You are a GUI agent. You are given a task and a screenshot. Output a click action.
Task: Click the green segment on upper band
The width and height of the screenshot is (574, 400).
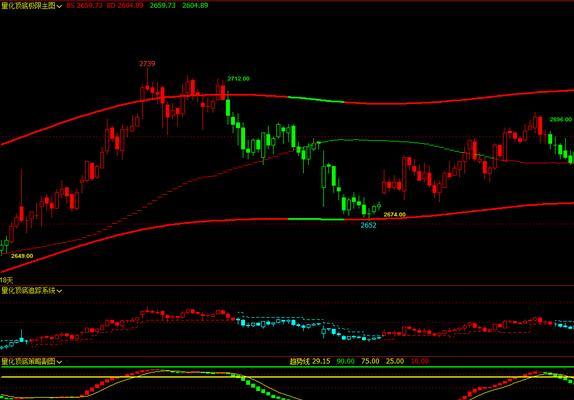point(316,99)
